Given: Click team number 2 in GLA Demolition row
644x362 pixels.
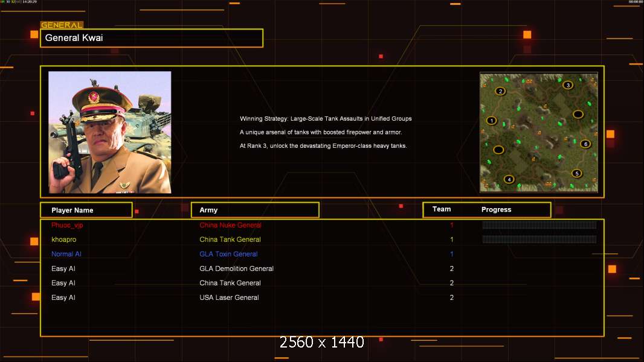Looking at the screenshot, I should tap(451, 268).
